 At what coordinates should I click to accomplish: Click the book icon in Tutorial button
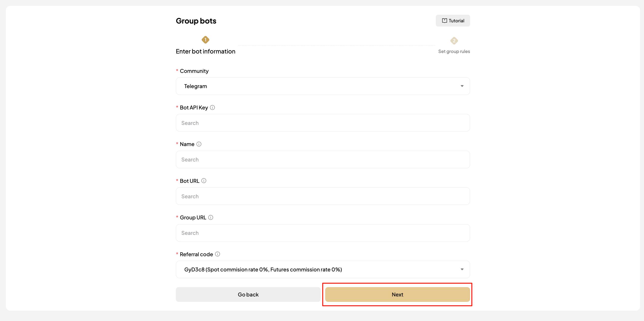[444, 21]
